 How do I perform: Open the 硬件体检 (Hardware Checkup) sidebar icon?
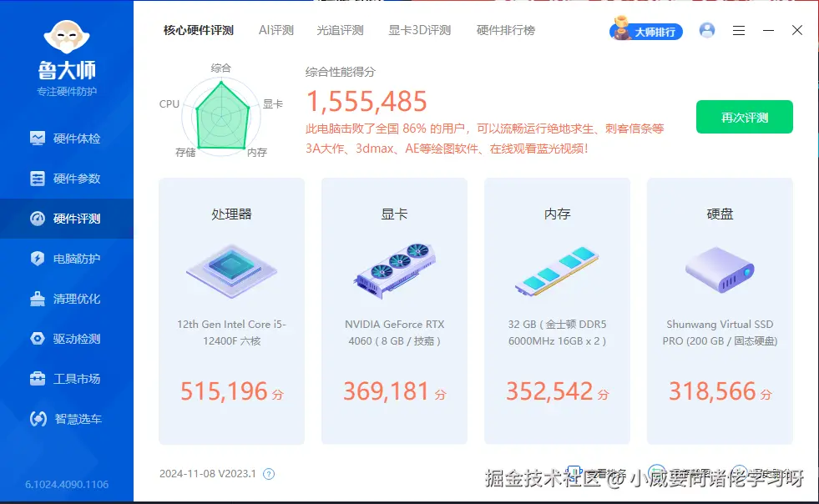click(66, 139)
